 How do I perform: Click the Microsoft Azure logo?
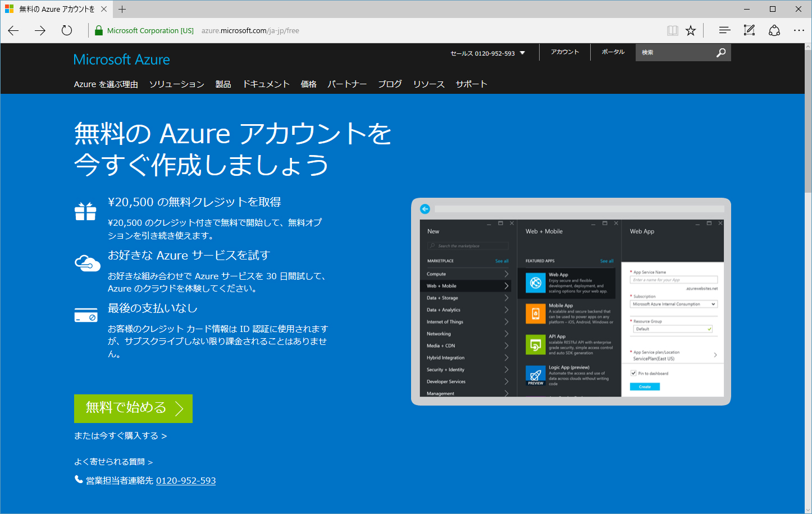point(121,60)
